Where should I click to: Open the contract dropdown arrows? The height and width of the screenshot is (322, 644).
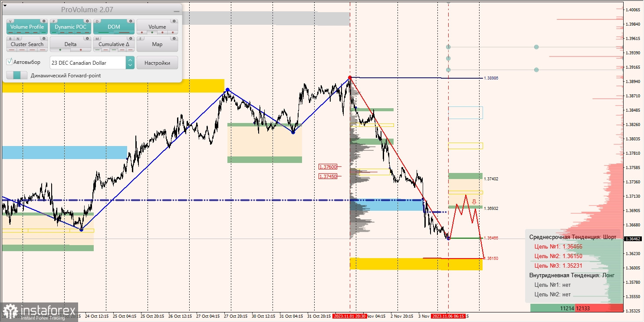click(130, 63)
